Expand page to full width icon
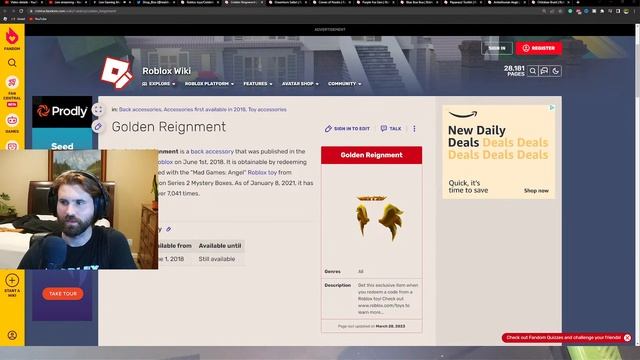640x360 pixels. [98, 109]
